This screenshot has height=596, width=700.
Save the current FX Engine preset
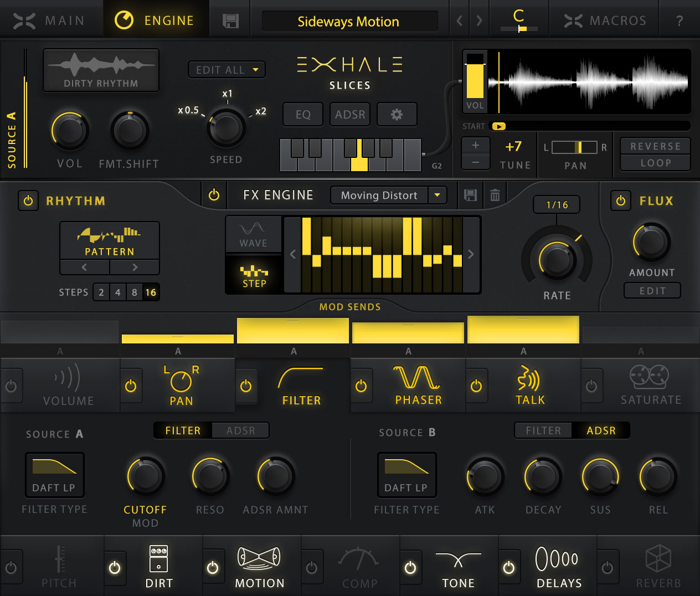click(470, 195)
